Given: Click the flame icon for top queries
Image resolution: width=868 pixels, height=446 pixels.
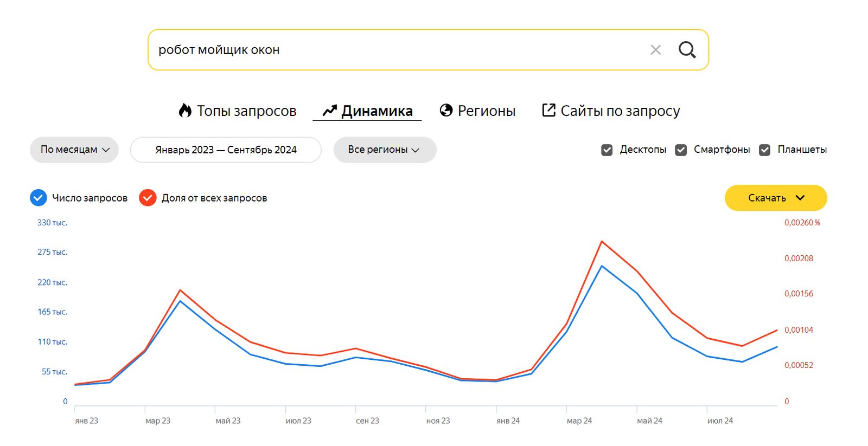Looking at the screenshot, I should [185, 111].
